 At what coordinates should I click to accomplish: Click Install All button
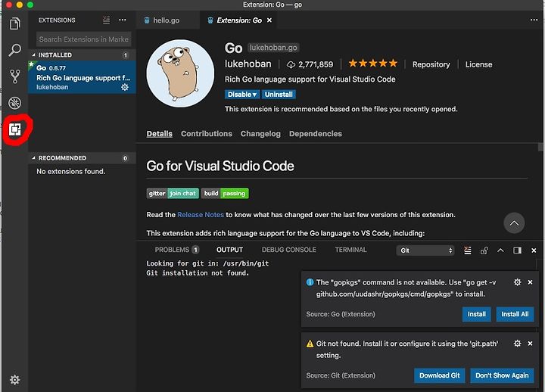tap(515, 314)
